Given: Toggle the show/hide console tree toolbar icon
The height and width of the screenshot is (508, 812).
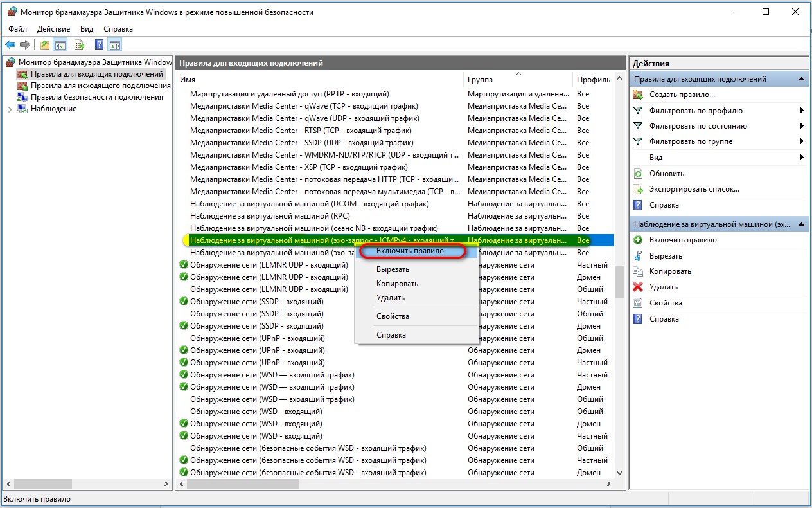Looking at the screenshot, I should (x=60, y=45).
